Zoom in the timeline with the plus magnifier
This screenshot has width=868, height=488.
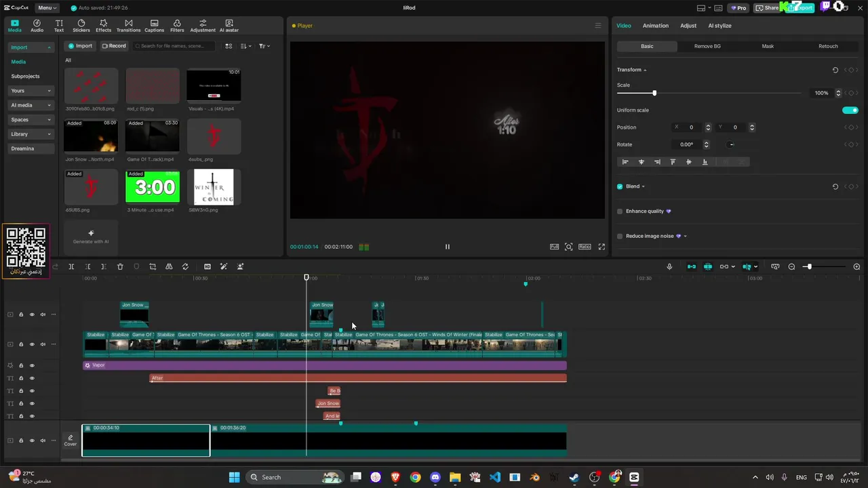coord(856,266)
